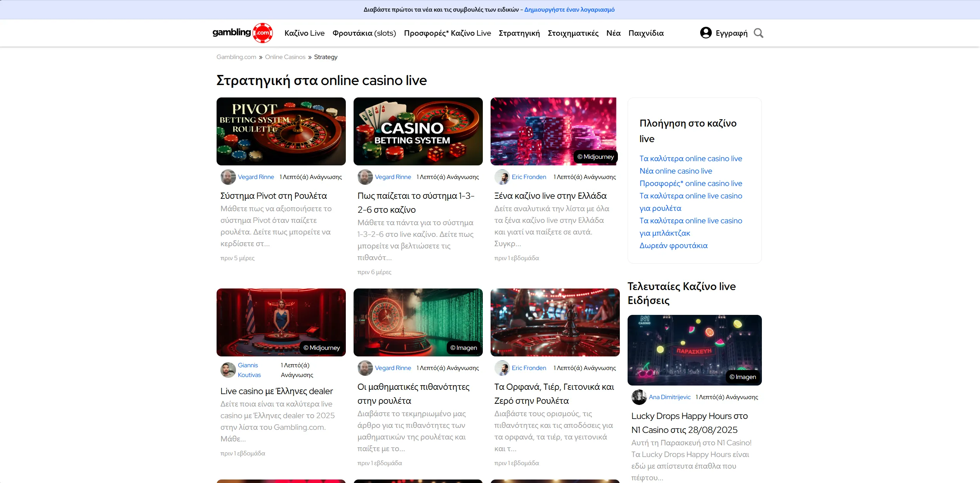
Task: Open article Ξένα καζίνο live στην Ελλάδα
Action: click(x=550, y=196)
